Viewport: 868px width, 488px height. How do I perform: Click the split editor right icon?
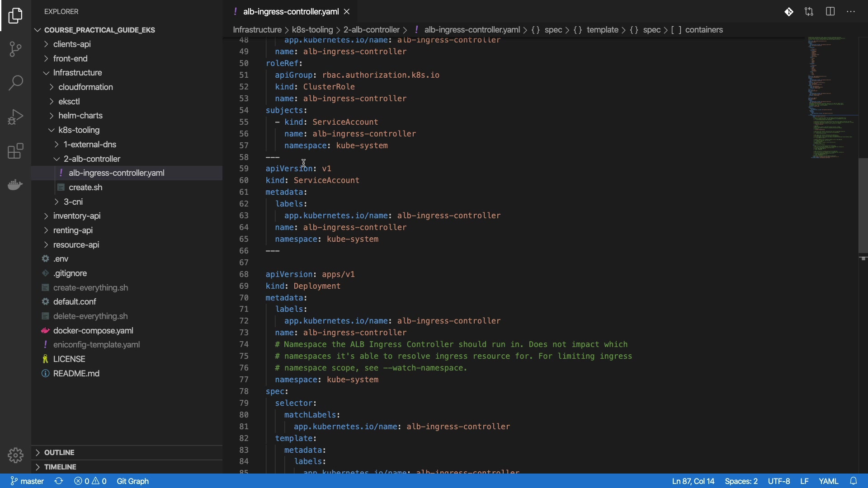pos(830,12)
